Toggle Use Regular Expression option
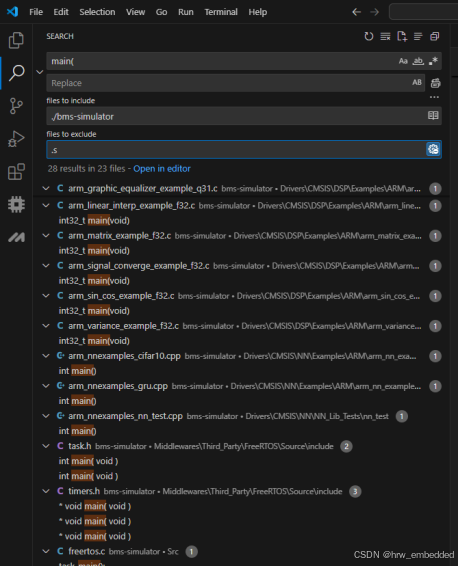This screenshot has height=567, width=458. 433,61
